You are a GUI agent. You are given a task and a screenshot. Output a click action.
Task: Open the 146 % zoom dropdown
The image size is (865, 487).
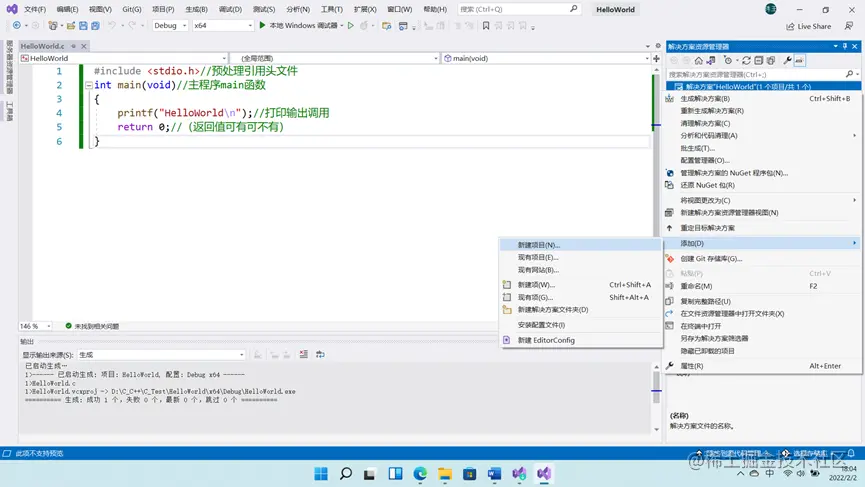pos(35,326)
